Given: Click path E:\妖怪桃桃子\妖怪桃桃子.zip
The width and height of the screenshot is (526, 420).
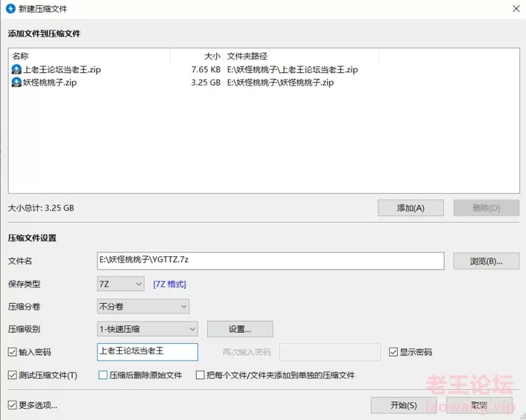Looking at the screenshot, I should tap(281, 82).
